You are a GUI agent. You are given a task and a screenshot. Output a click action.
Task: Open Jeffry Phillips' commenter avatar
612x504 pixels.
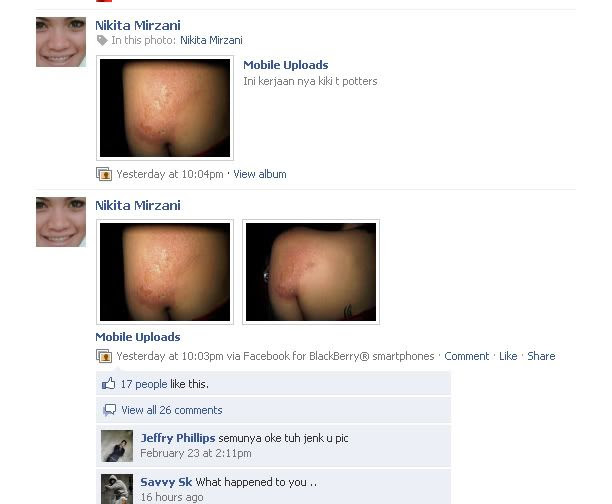coord(117,446)
